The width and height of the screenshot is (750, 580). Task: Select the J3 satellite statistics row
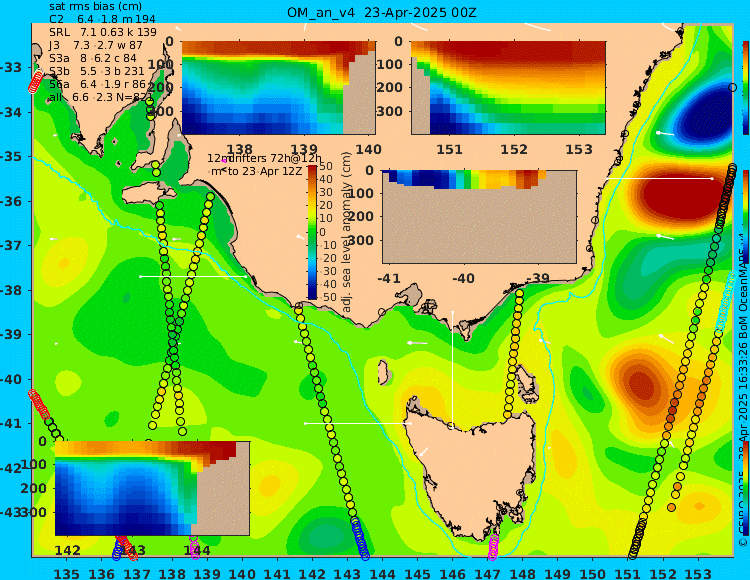(x=96, y=45)
